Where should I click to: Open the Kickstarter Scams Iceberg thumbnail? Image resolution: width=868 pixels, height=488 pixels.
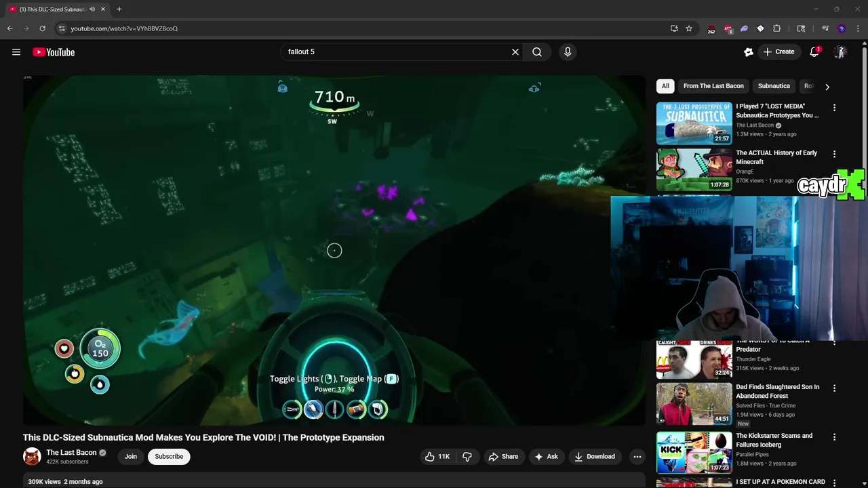click(x=694, y=453)
